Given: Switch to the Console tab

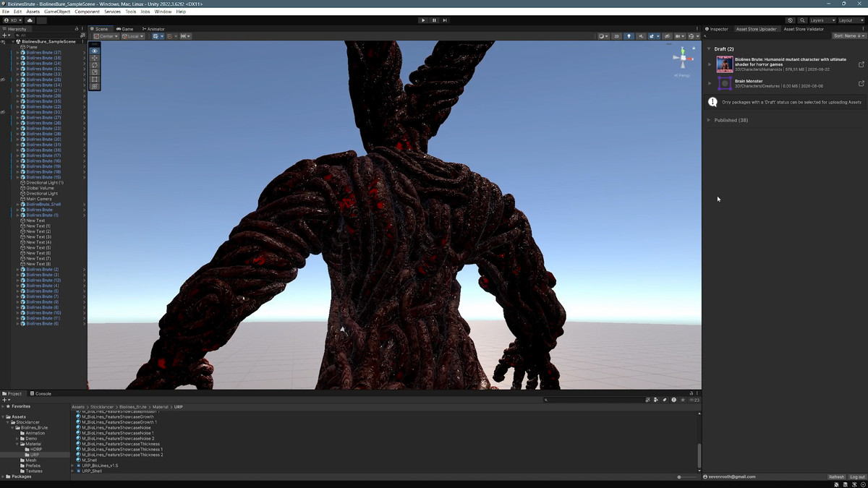Looking at the screenshot, I should click(41, 393).
